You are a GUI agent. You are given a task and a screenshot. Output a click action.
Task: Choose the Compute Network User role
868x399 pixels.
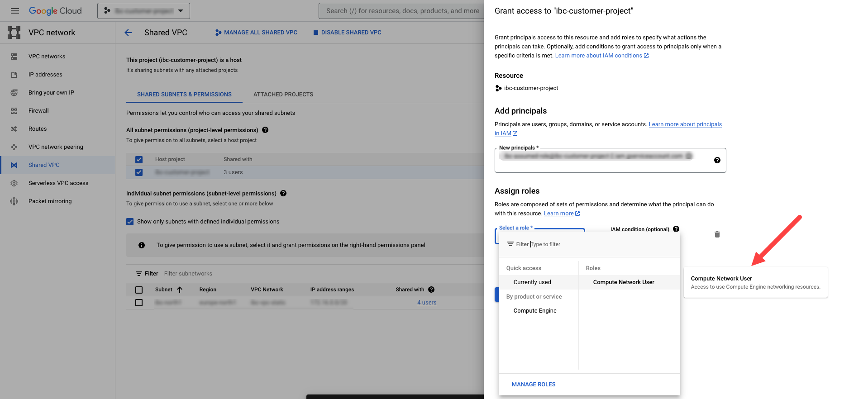(624, 282)
